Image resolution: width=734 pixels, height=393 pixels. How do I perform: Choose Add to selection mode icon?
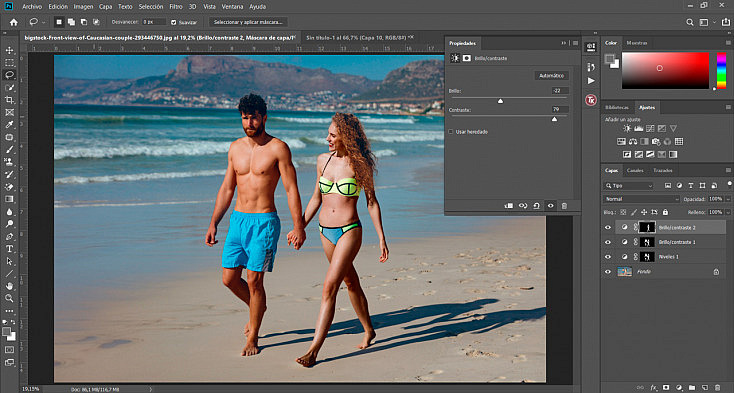pyautogui.click(x=71, y=22)
